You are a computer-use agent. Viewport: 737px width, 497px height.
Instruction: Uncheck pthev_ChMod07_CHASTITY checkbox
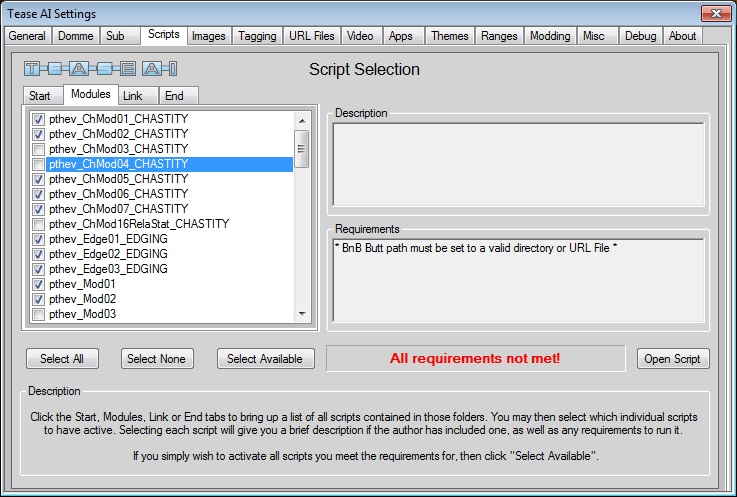pos(39,209)
